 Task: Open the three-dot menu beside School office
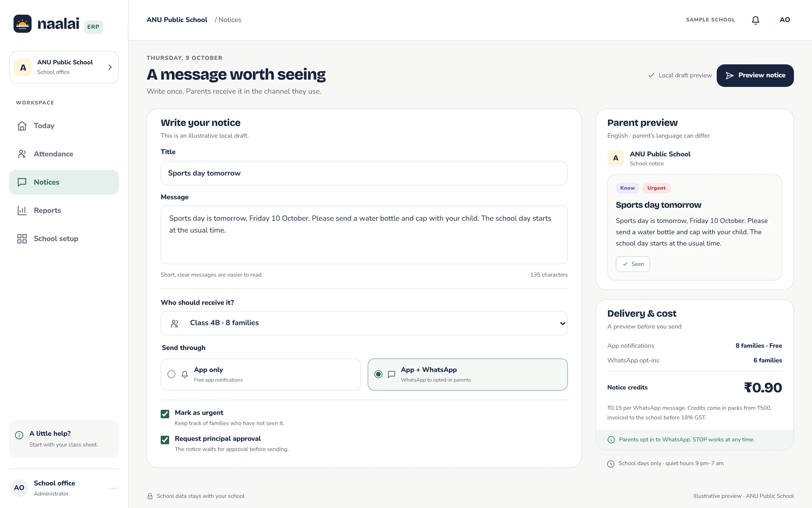(113, 488)
